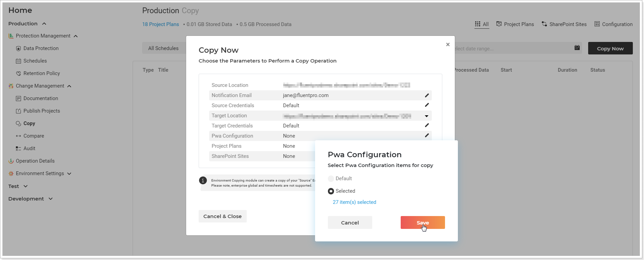Click the Save button
Screen dimensions: 644x260
tap(423, 222)
